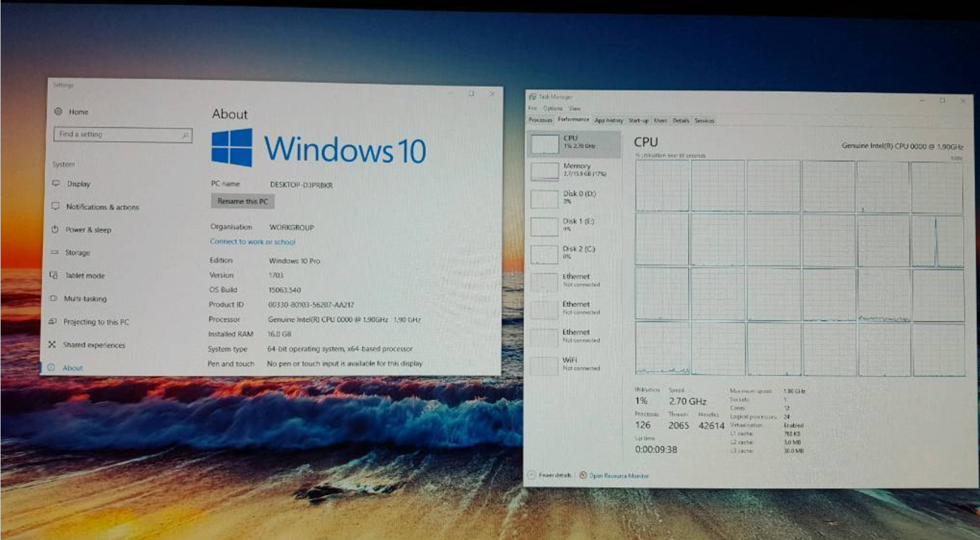Select the Performance tab

click(x=573, y=120)
